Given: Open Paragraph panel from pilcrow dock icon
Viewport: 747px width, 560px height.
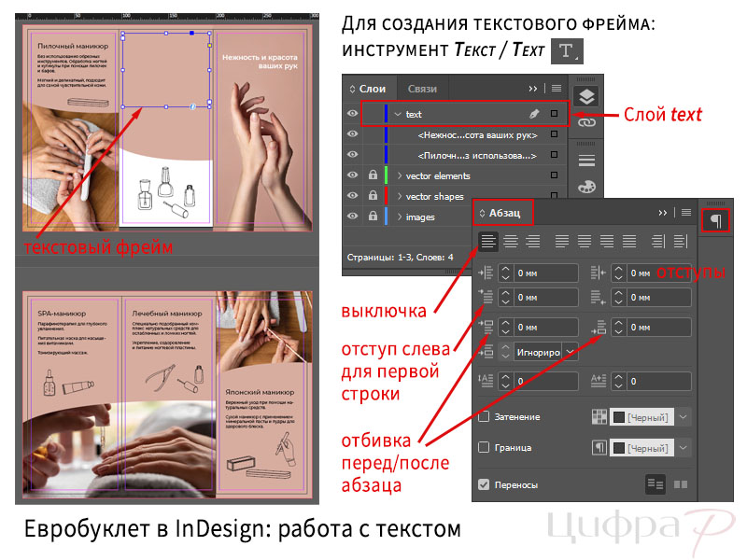Looking at the screenshot, I should point(715,220).
